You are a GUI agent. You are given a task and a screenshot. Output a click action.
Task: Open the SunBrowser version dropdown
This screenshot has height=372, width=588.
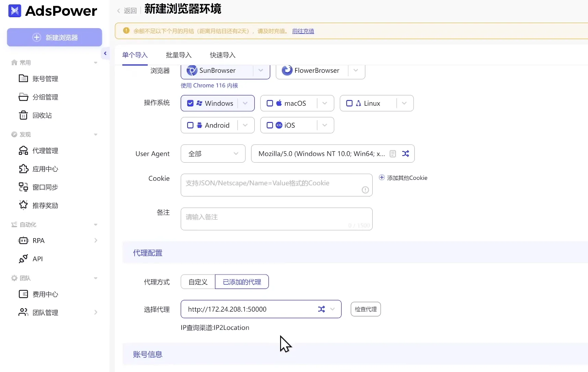pyautogui.click(x=261, y=70)
